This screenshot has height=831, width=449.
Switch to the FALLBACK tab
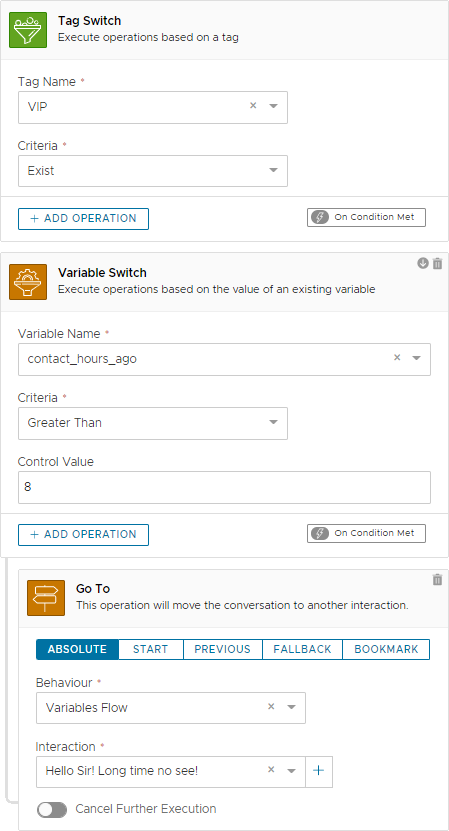coord(302,649)
